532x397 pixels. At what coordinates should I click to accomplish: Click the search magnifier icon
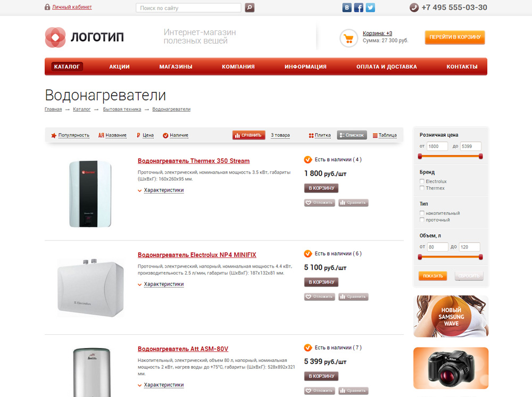coord(250,7)
